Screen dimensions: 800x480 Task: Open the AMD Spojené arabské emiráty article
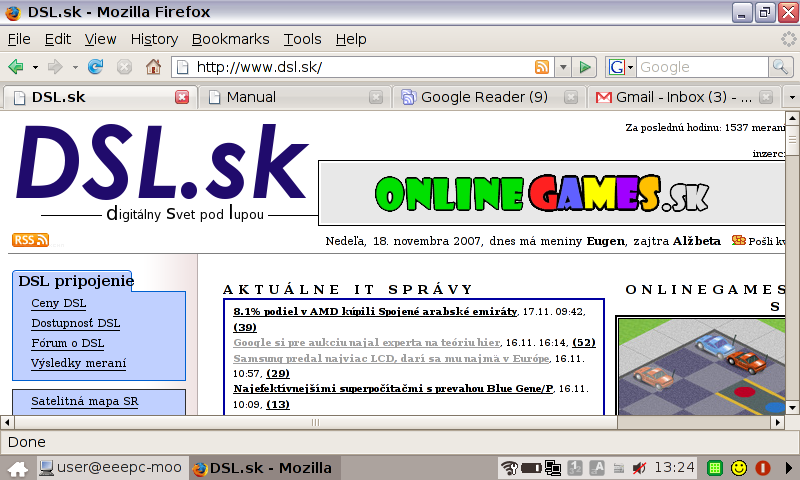click(x=375, y=311)
